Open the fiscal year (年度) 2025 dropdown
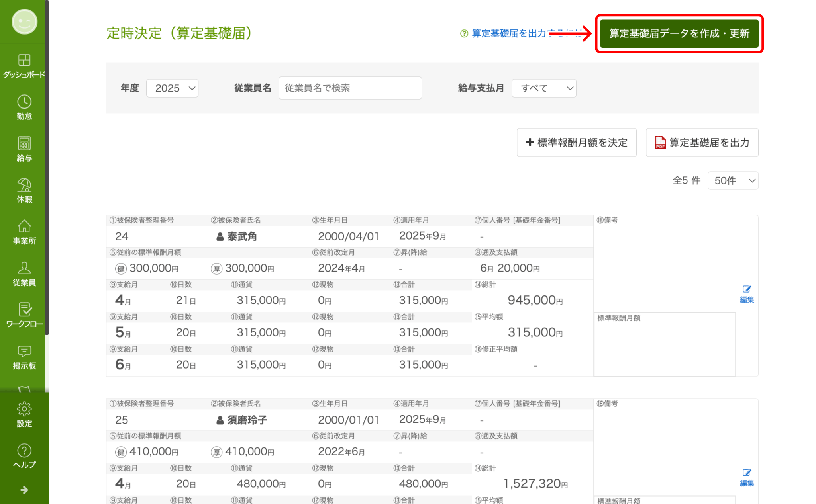Screen dimensions: 816x504 [173, 88]
